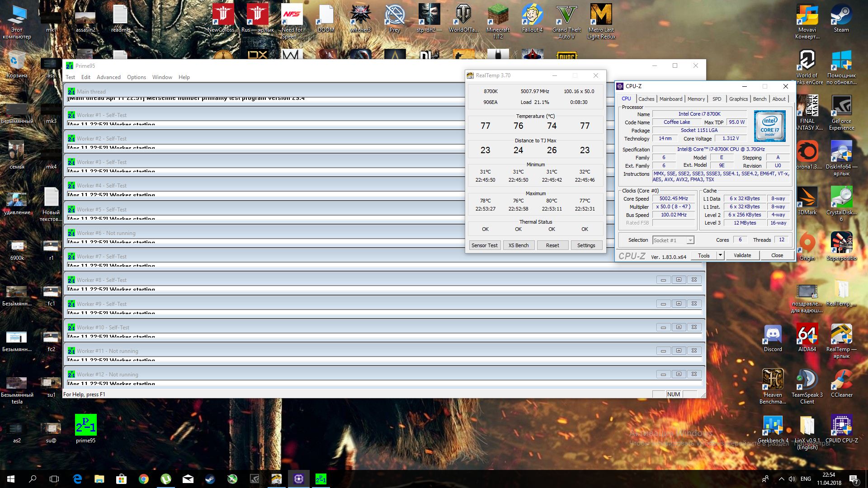This screenshot has height=488, width=868.
Task: Click the Prime95 taskbar icon
Action: pyautogui.click(x=321, y=479)
